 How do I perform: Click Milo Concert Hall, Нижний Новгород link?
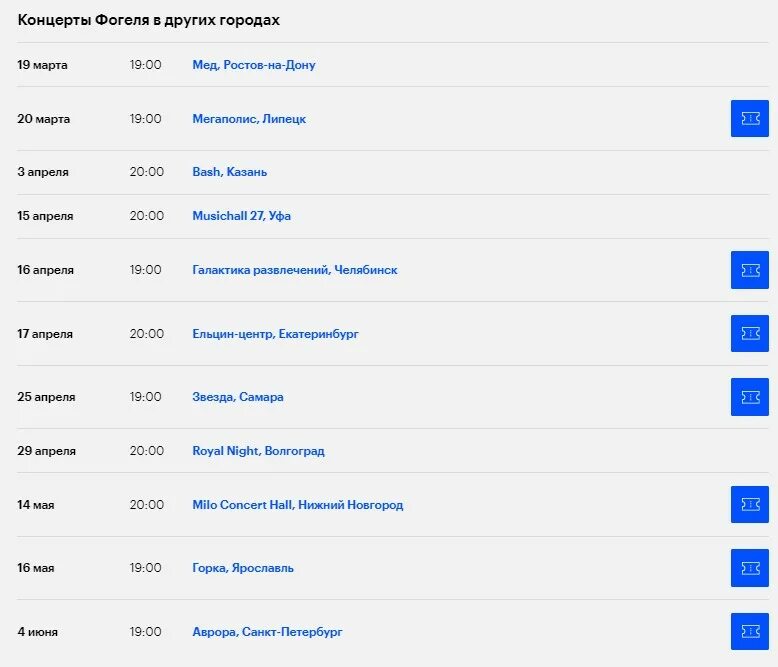click(x=297, y=505)
